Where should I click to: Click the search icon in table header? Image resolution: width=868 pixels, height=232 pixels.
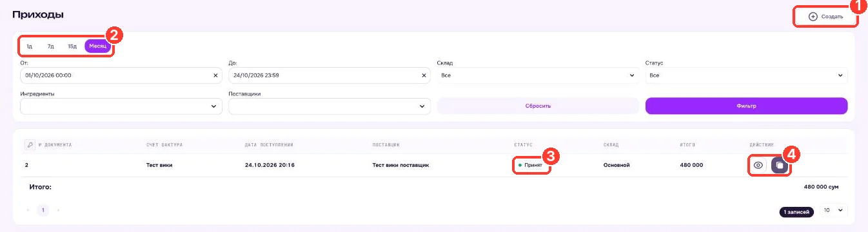pos(30,144)
